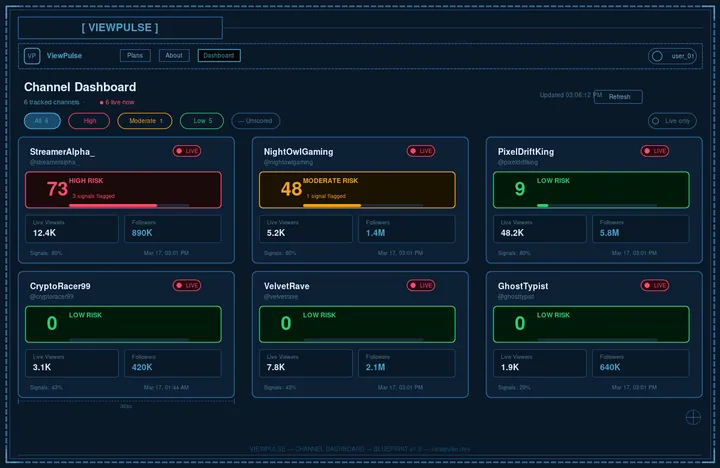The width and height of the screenshot is (720, 468).
Task: Open the VelvetRave channel card title
Action: [x=286, y=286]
